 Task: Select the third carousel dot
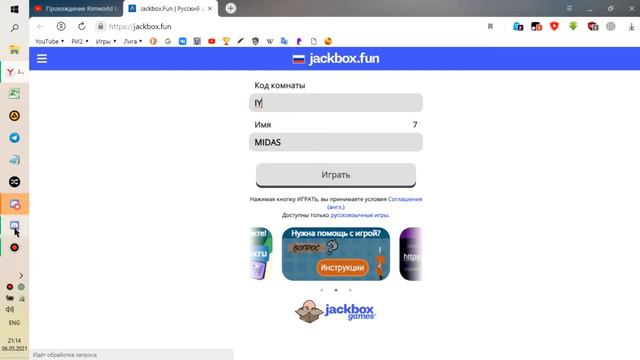[x=350, y=290]
